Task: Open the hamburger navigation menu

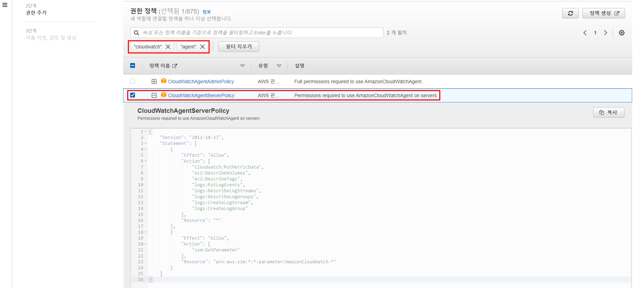Action: click(x=5, y=5)
